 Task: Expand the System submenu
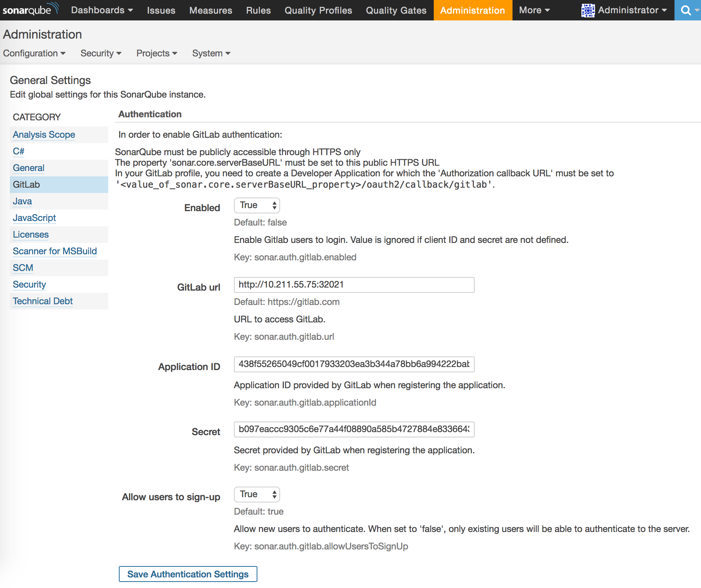click(211, 53)
